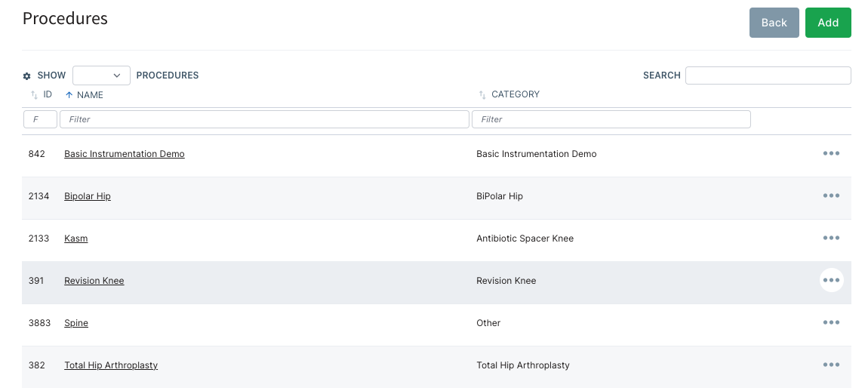The width and height of the screenshot is (868, 388).
Task: Open the Bipolar Hip procedure link
Action: click(x=88, y=196)
